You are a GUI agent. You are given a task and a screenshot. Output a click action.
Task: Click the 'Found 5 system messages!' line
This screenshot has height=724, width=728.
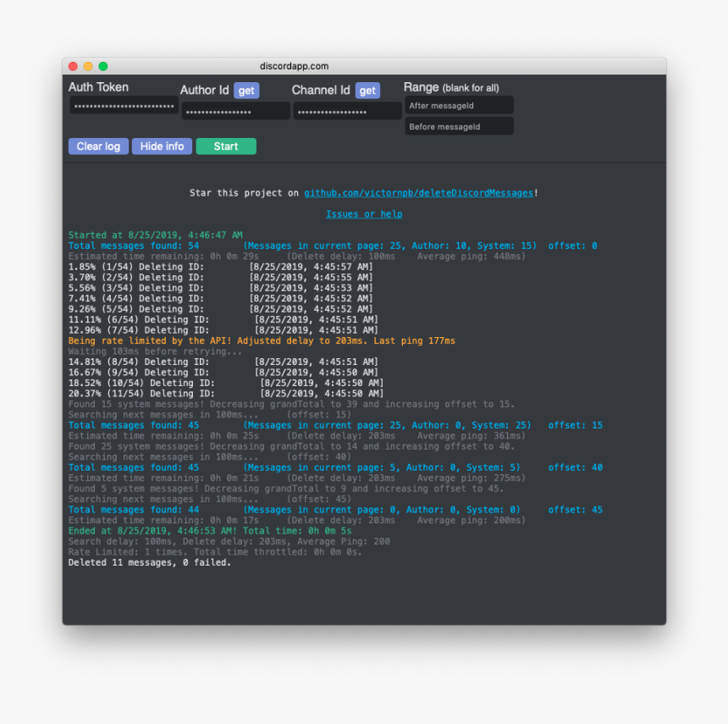286,489
